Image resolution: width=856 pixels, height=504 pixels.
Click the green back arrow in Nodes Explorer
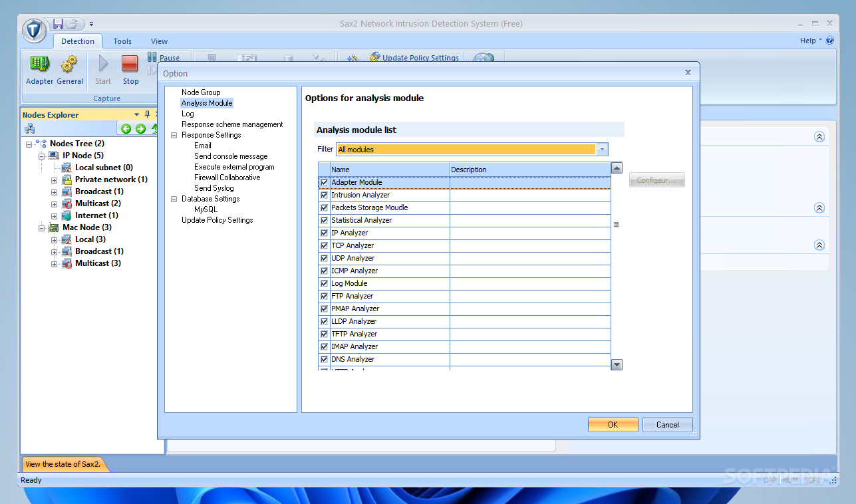(x=126, y=129)
